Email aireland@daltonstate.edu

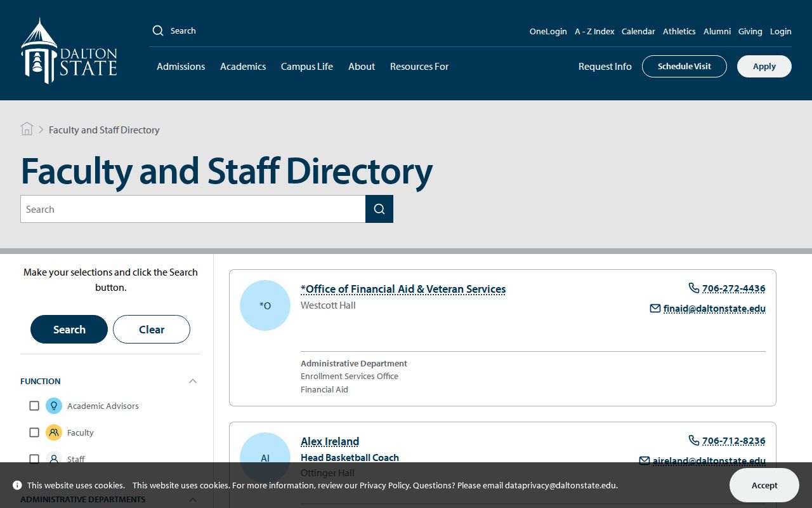point(709,461)
